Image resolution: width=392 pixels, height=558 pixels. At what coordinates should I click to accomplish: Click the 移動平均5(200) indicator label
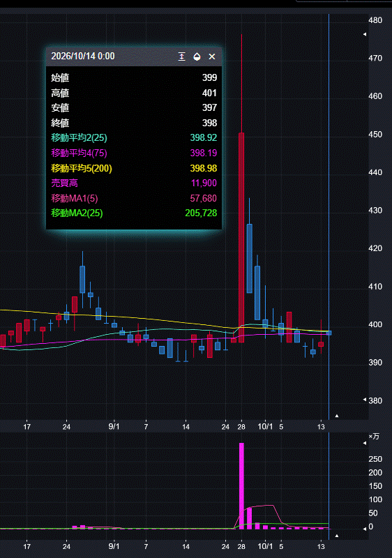[82, 168]
